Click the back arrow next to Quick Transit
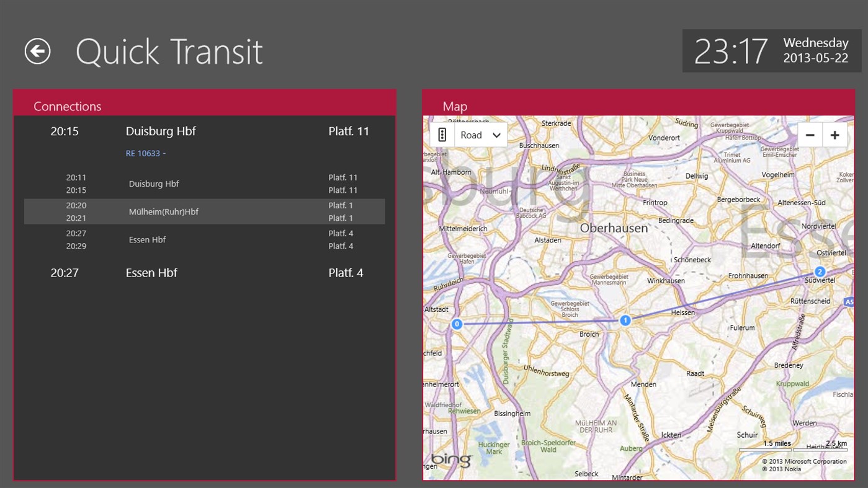 coord(37,51)
